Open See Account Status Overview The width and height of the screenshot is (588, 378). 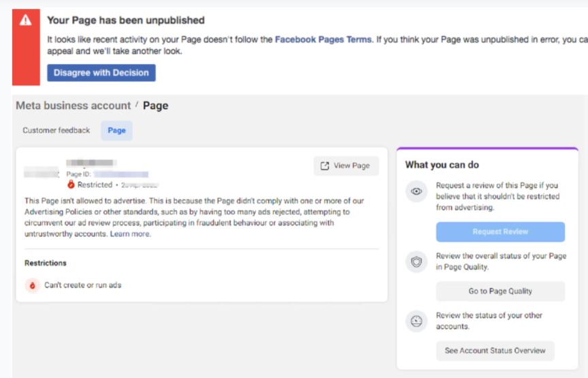495,351
